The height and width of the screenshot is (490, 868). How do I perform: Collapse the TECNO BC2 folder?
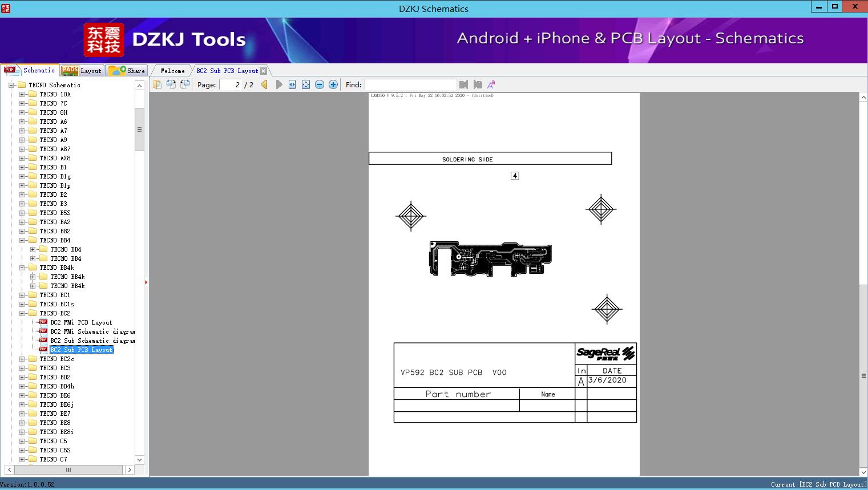click(22, 313)
